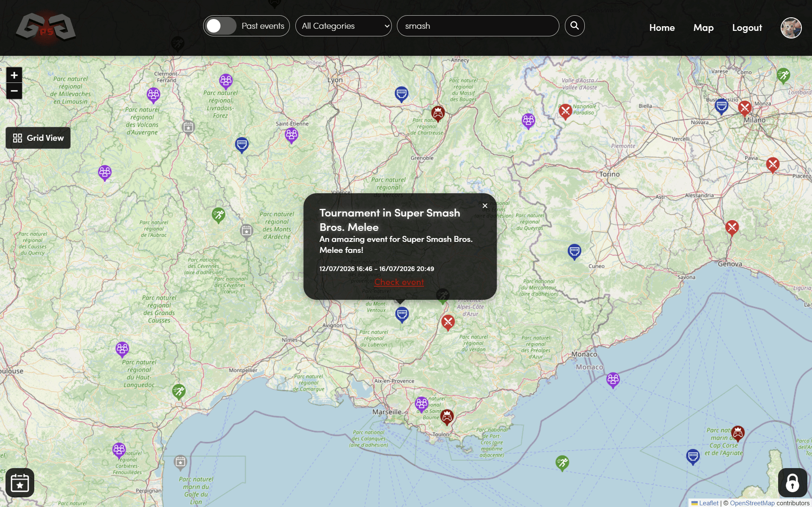Image resolution: width=812 pixels, height=507 pixels.
Task: Close the tournament popup
Action: [x=485, y=206]
